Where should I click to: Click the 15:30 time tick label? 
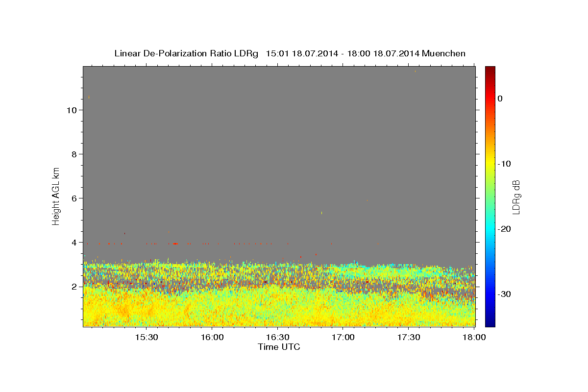click(x=146, y=337)
